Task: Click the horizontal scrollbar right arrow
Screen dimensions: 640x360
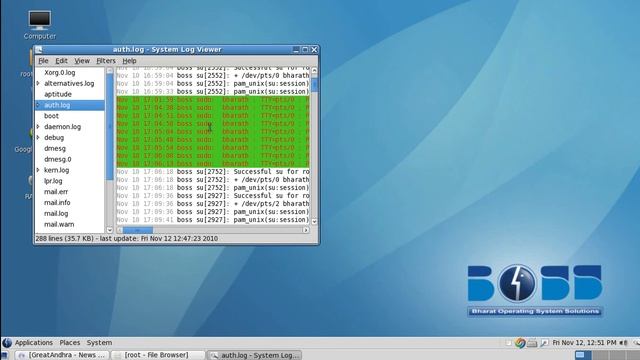Action: point(306,230)
